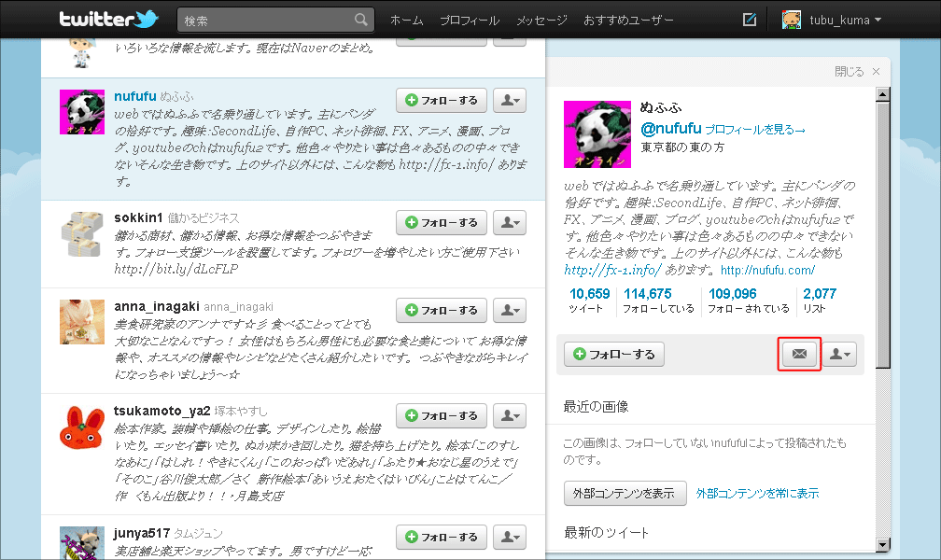Screen dimensions: 941x560
Task: Click @nufufu プロフィールを見る link
Action: pyautogui.click(x=723, y=129)
